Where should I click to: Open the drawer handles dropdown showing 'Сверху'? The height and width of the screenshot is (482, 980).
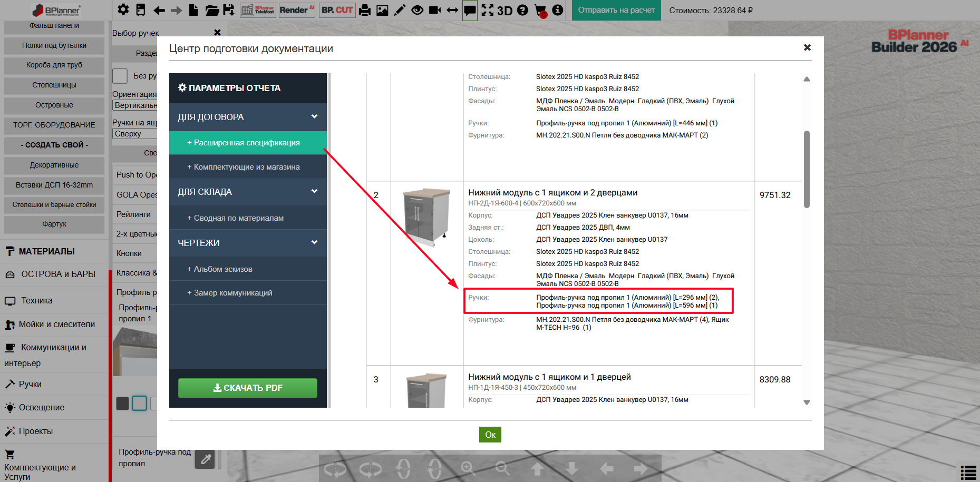(x=135, y=134)
